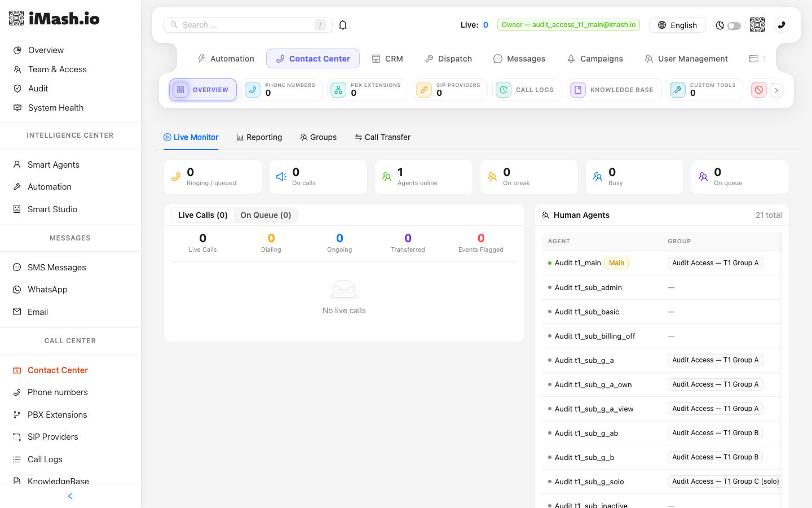This screenshot has width=812, height=508.
Task: Open the SIP Providers card
Action: click(450, 90)
